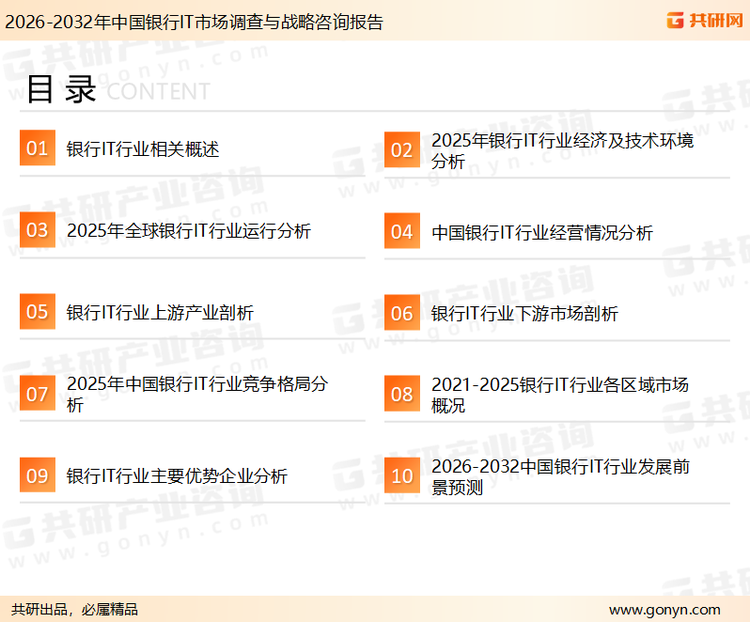Screen dimensions: 750x622
Task: Open chapter 银行IT行业上游产业剖析
Action: [160, 312]
